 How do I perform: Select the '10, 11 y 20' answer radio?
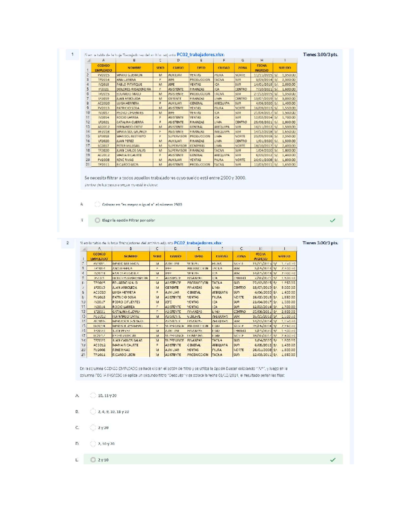pos(93,395)
